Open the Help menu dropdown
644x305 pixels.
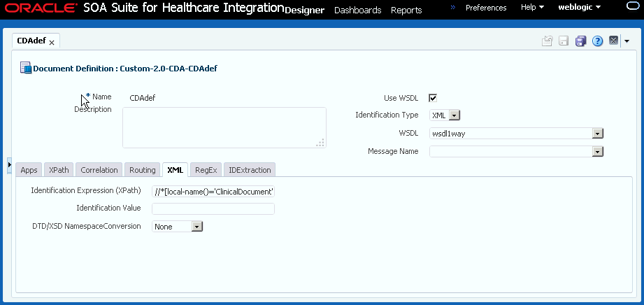532,8
